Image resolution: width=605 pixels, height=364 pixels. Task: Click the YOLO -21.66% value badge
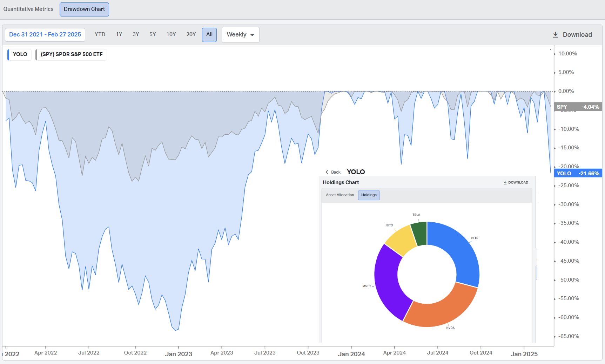[x=578, y=174]
